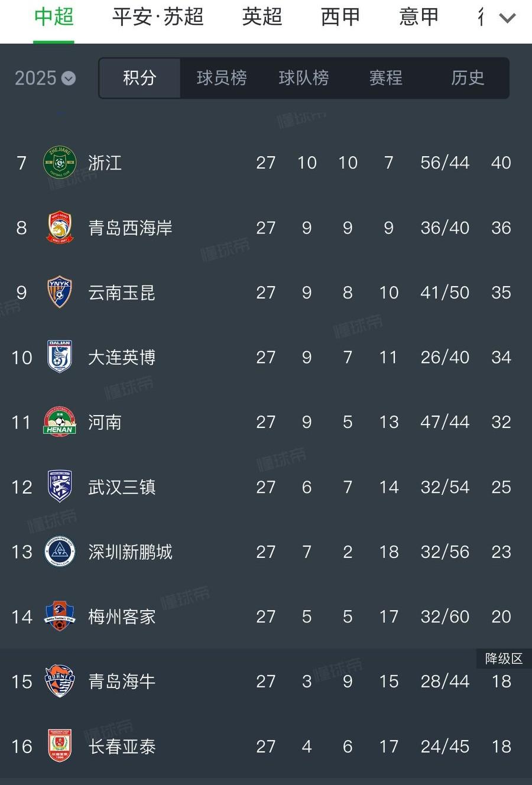The width and height of the screenshot is (532, 785).
Task: Tap the Meizhou Hakka team badge
Action: point(60,616)
